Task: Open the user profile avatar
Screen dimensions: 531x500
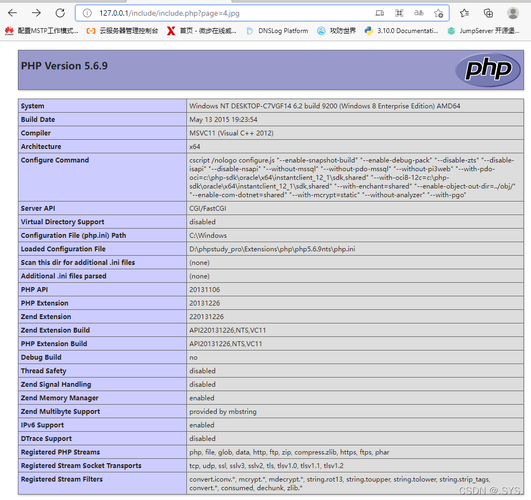Action: coord(513,13)
